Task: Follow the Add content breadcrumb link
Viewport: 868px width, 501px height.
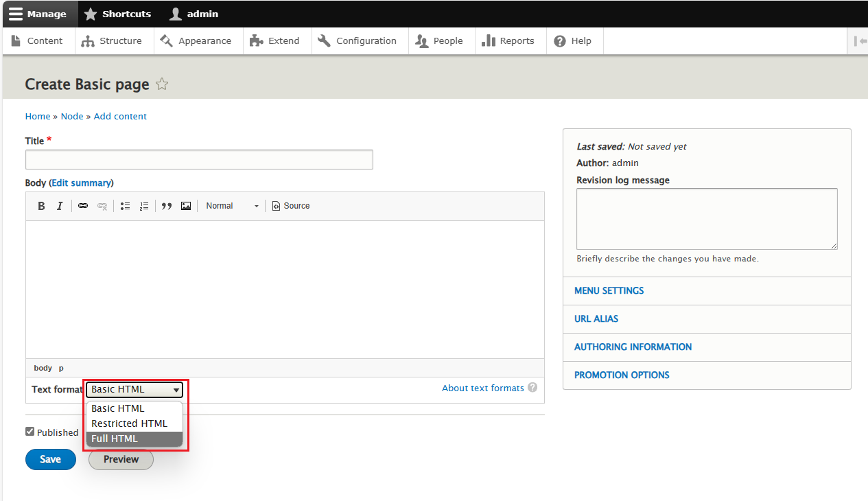Action: coord(120,116)
